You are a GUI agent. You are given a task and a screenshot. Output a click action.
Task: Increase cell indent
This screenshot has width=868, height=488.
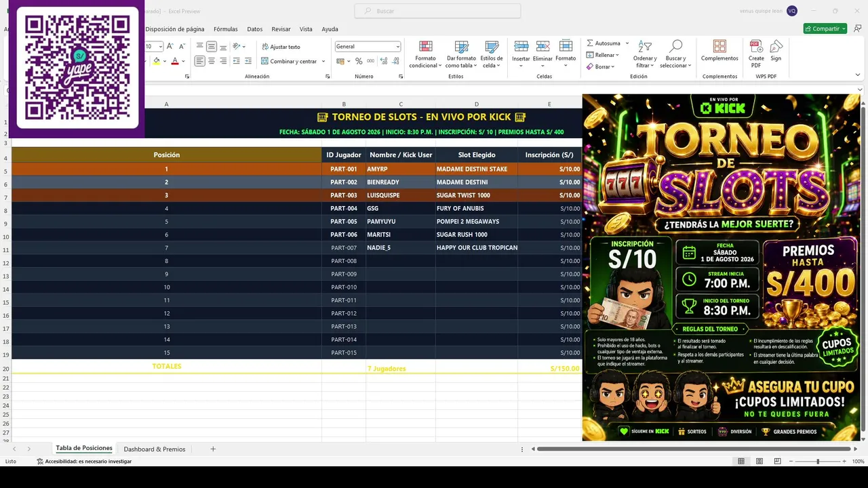point(248,61)
